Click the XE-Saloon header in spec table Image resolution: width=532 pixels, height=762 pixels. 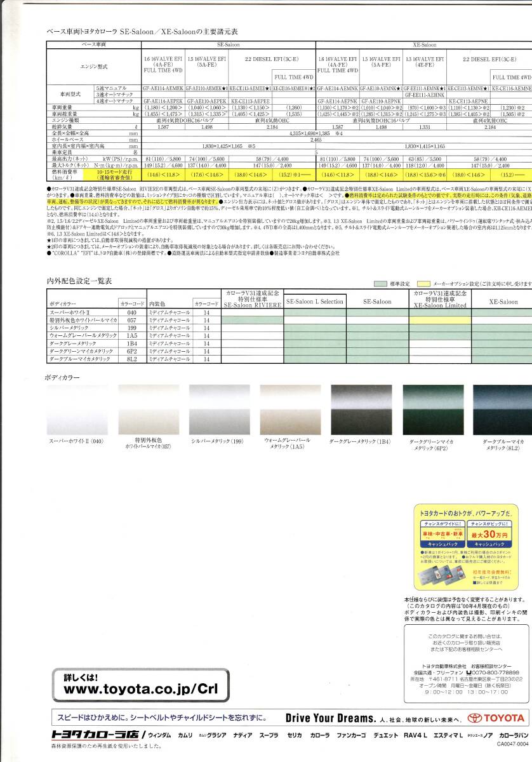pyautogui.click(x=424, y=45)
